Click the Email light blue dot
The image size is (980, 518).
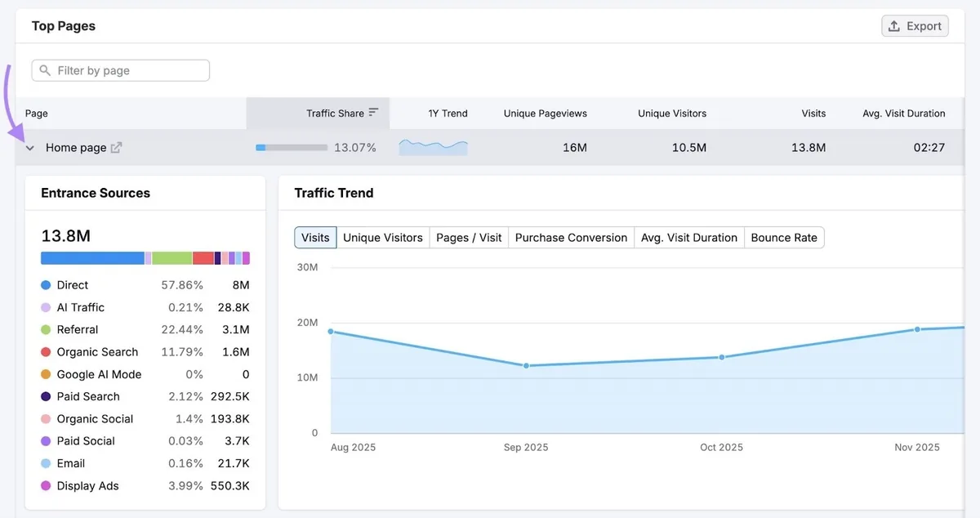(x=46, y=463)
